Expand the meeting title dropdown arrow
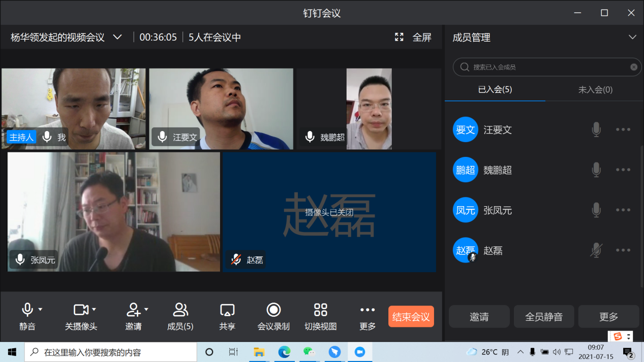The width and height of the screenshot is (644, 362). tap(117, 37)
